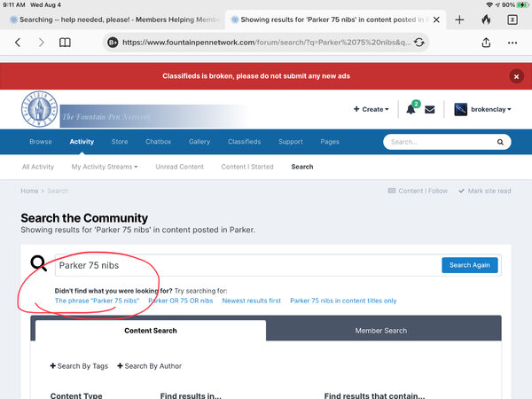Screen dimensions: 532x399
Task: Try the Parker OR 75 OR nibs search
Action: pos(181,301)
